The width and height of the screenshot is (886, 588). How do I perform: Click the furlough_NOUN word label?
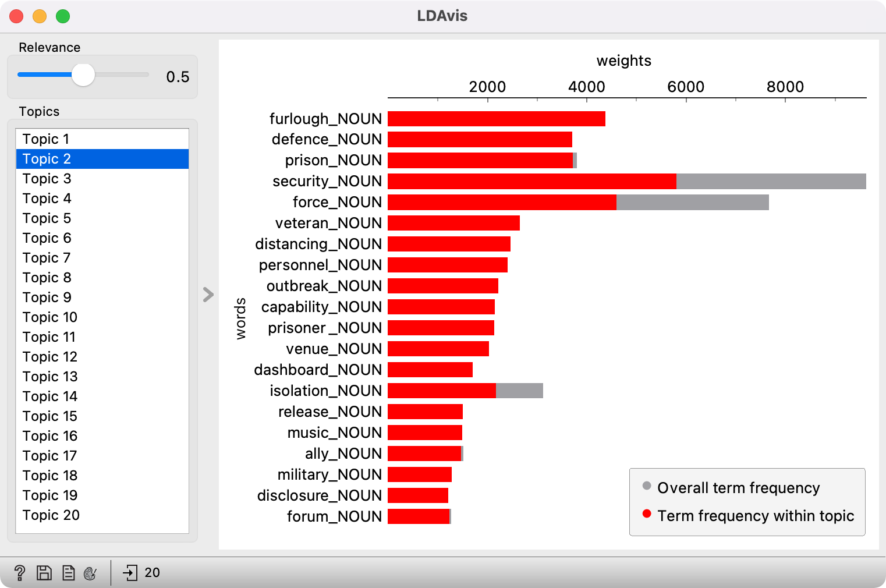(x=325, y=119)
